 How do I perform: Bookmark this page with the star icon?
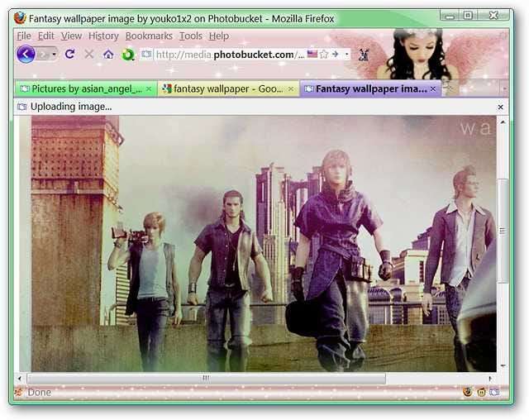click(323, 54)
